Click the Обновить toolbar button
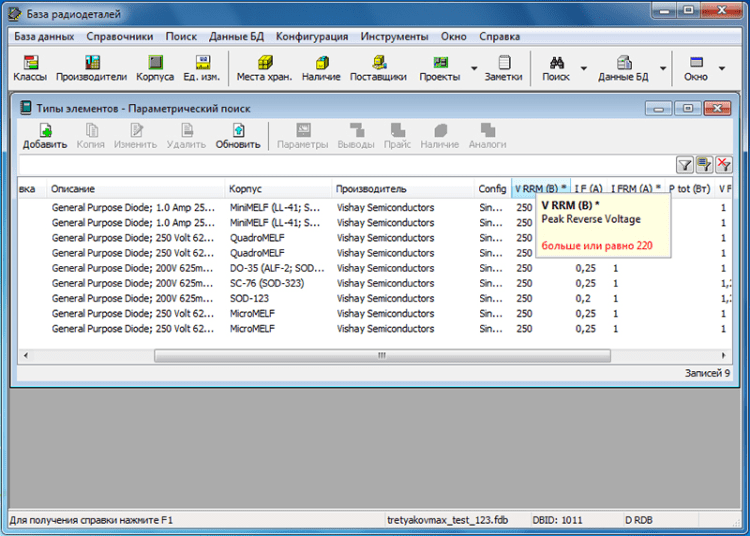750x536 pixels. point(238,136)
